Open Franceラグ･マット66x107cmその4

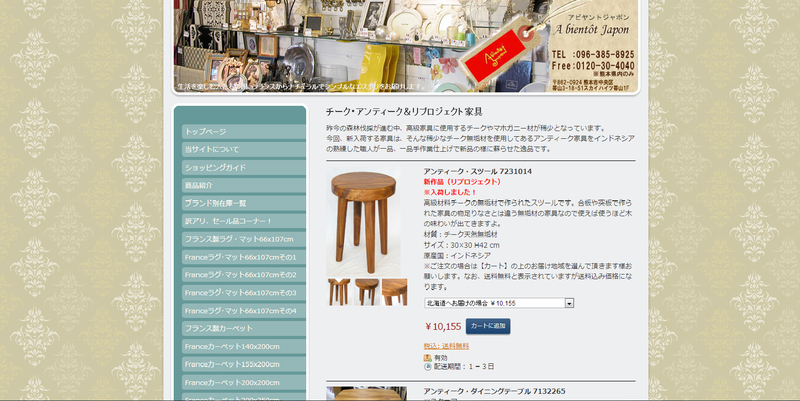click(244, 311)
